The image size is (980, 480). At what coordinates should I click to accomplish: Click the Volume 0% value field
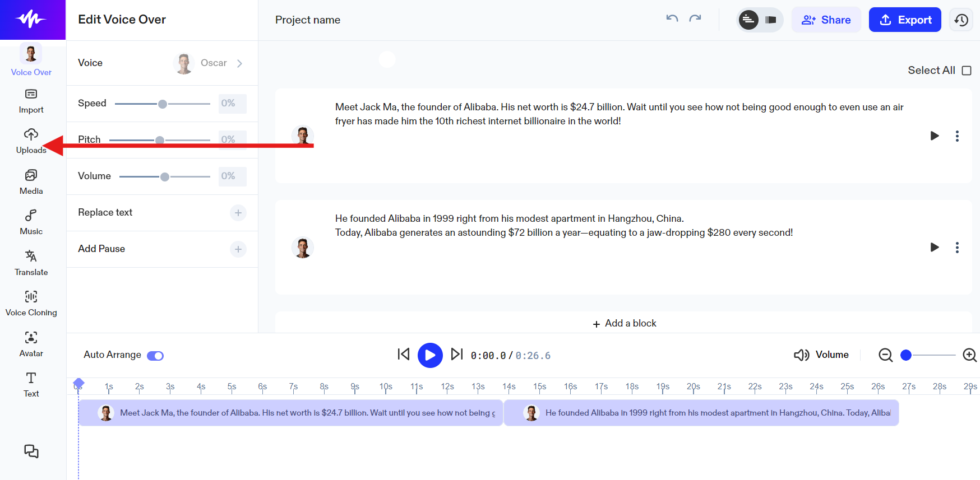tap(232, 176)
